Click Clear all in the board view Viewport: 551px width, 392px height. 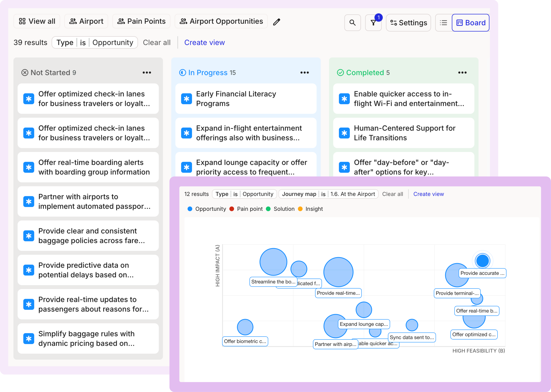pyautogui.click(x=157, y=42)
